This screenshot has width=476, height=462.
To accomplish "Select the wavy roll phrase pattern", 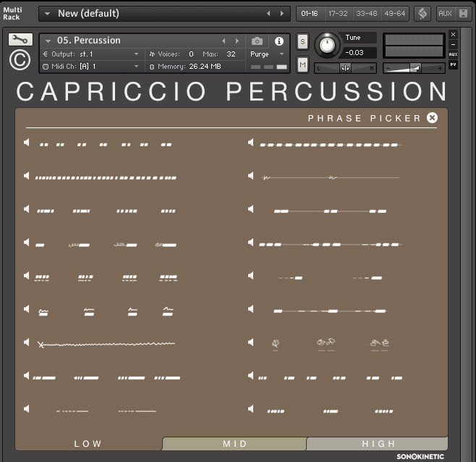I will pos(106,344).
